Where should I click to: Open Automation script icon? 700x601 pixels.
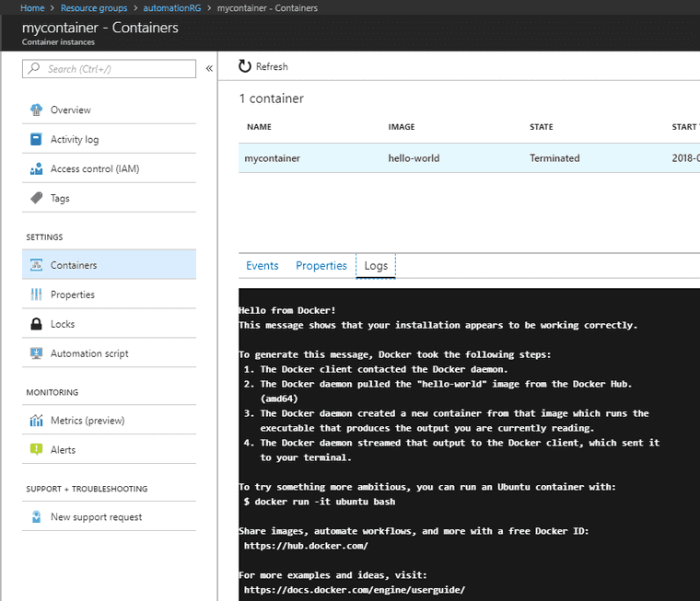tap(37, 353)
